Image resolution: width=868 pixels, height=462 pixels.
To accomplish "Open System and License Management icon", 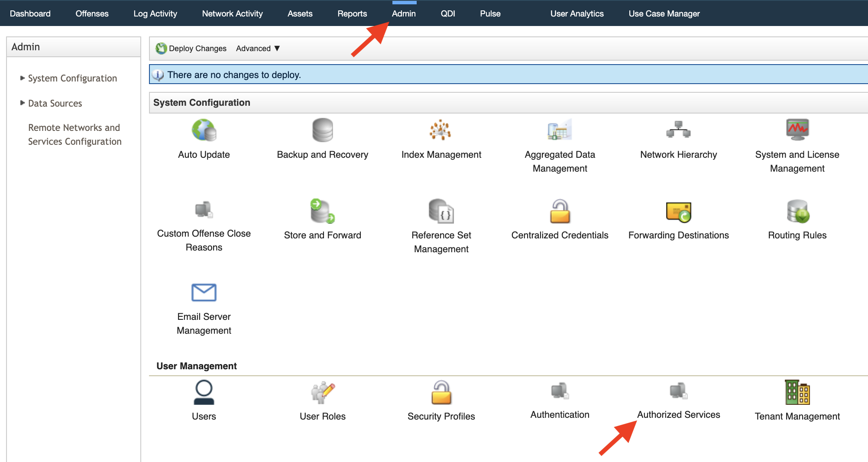I will click(x=797, y=130).
